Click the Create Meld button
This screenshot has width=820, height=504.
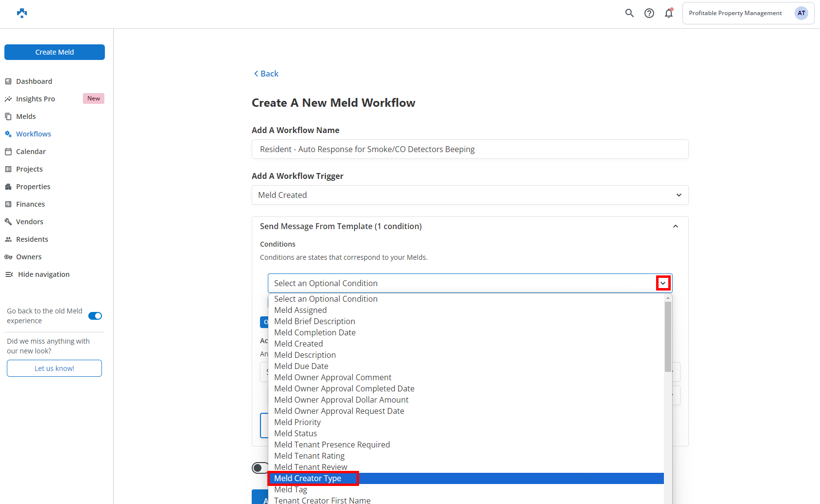(55, 52)
